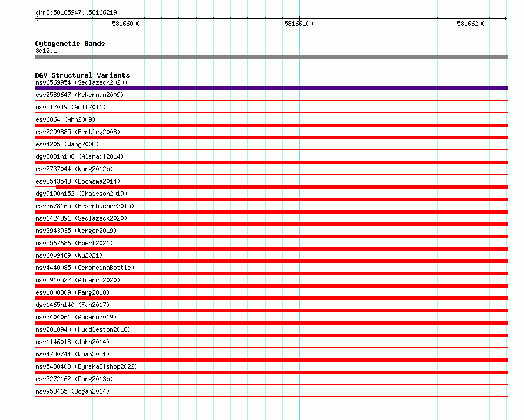Select variant nsv512049 (Arlt2011)
Screen dimensions: 524x420
tap(71, 107)
